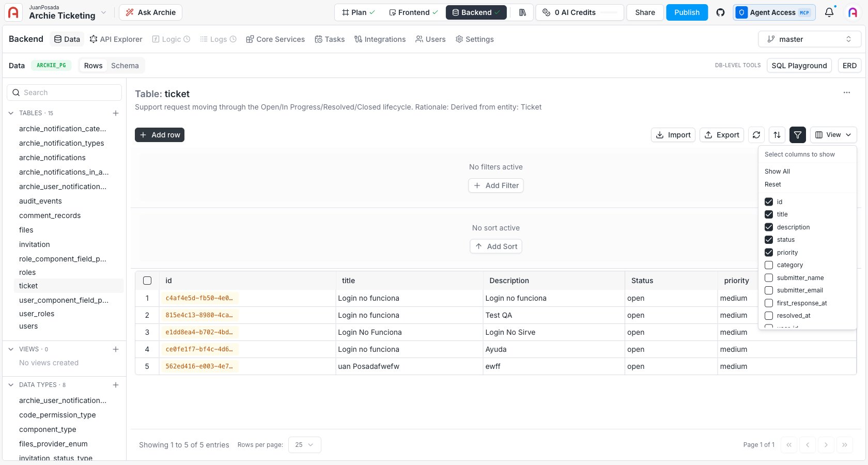Open Core Services section
868x465 pixels.
275,39
